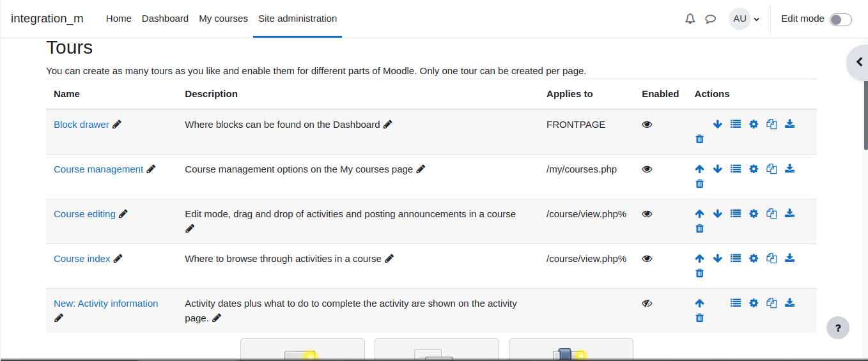
Task: View steps list for Course index tour
Action: [x=736, y=258]
